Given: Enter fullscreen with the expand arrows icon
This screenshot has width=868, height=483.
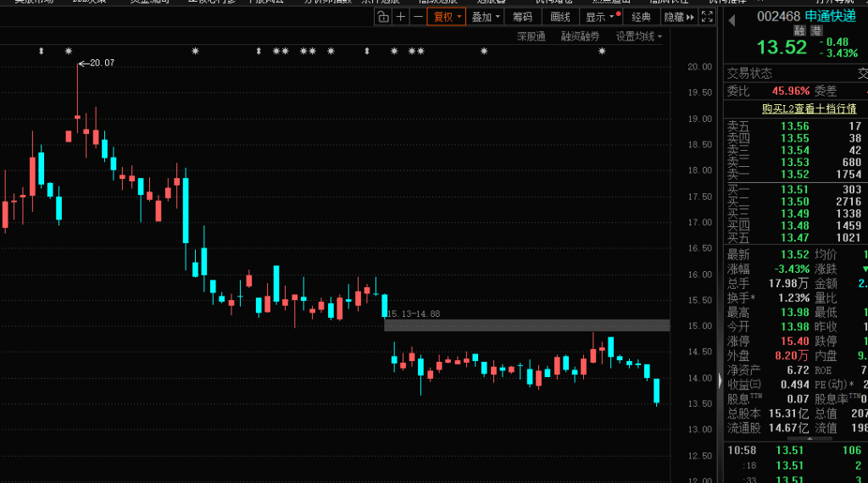Looking at the screenshot, I should [x=708, y=17].
